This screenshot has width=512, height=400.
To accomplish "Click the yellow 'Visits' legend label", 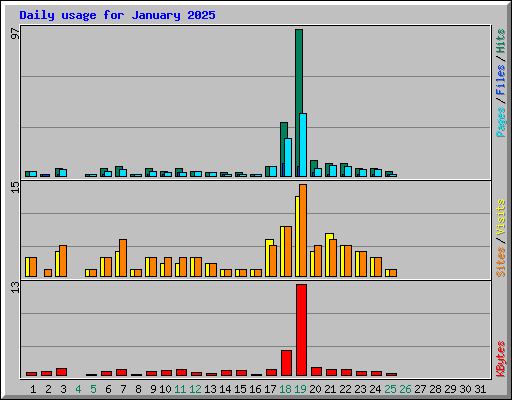I will point(501,217).
